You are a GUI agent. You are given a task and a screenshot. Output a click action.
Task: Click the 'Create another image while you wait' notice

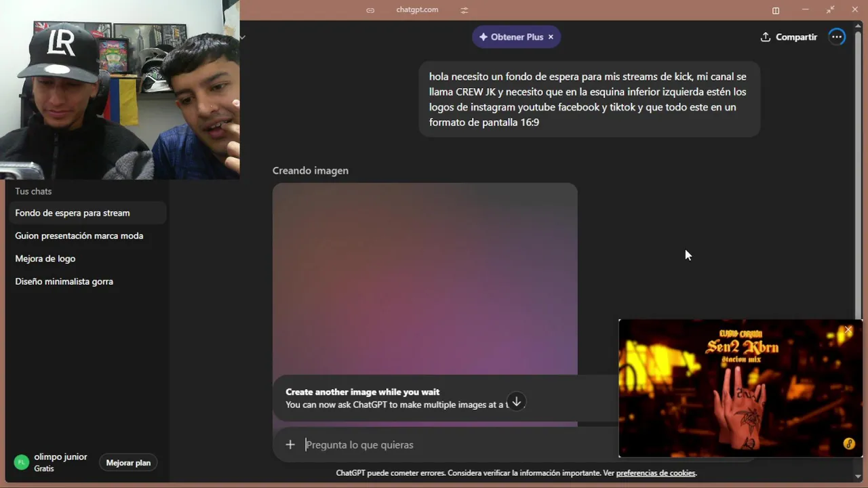(444, 398)
